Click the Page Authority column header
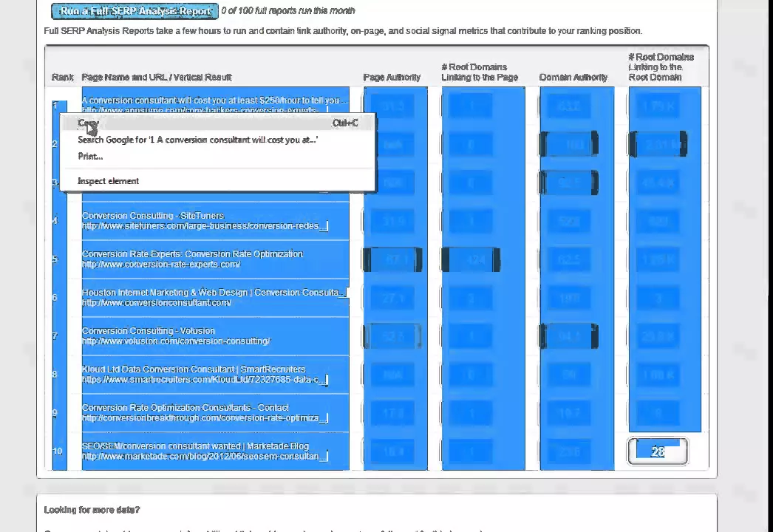This screenshot has width=773, height=532. pos(392,78)
